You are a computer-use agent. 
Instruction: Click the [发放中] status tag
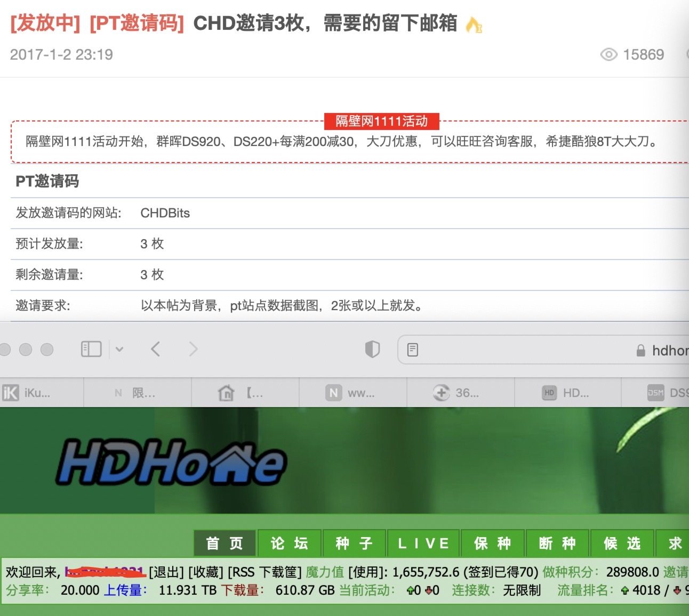(45, 23)
